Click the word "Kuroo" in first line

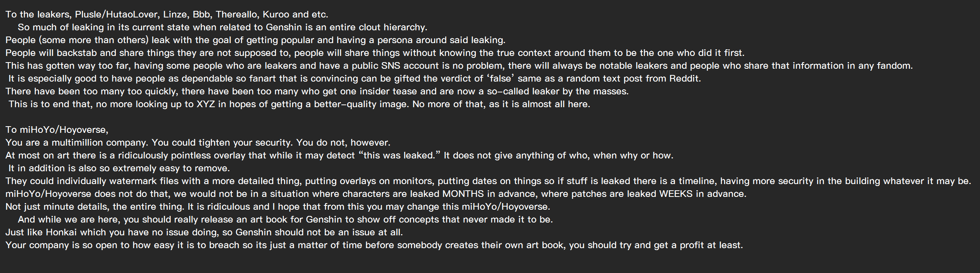276,15
